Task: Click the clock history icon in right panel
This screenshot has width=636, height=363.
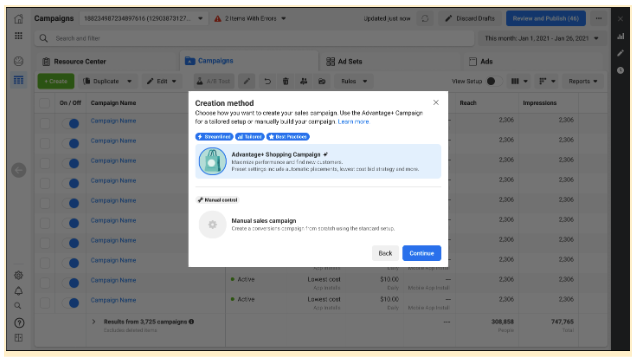Action: pyautogui.click(x=621, y=70)
